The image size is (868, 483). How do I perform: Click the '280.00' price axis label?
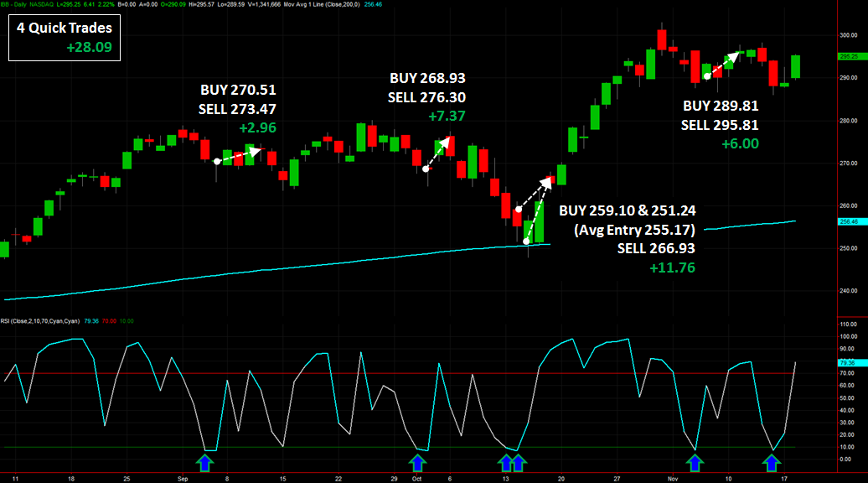[849, 121]
